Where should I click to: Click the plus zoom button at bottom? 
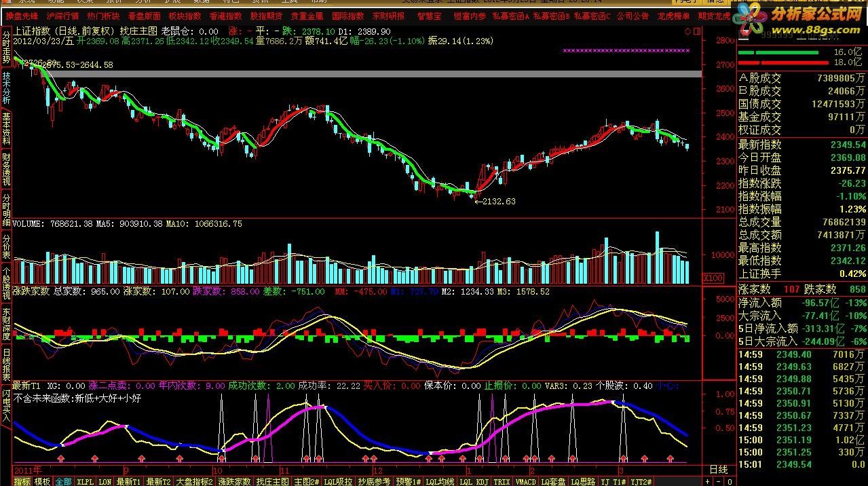tap(708, 481)
